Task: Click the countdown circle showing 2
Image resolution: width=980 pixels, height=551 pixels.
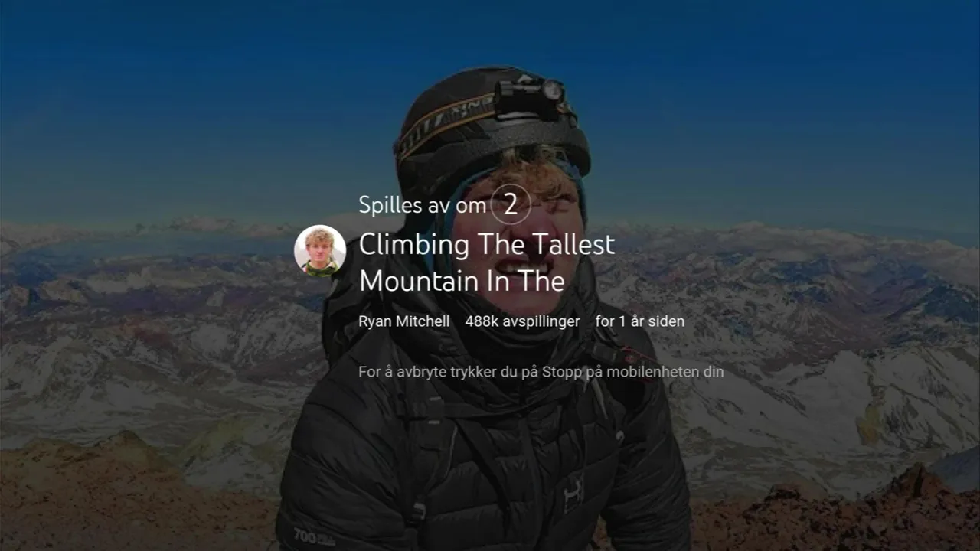Action: click(x=510, y=204)
